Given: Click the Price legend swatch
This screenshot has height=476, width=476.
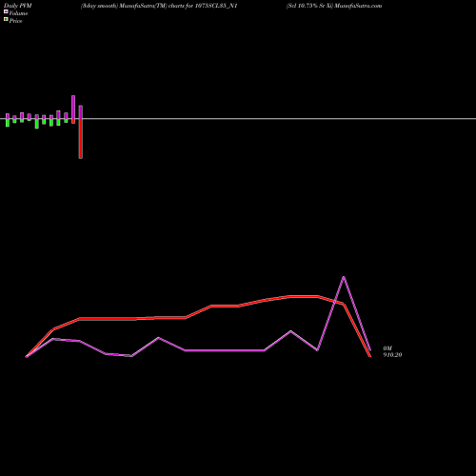Looking at the screenshot, I should (x=6, y=19).
